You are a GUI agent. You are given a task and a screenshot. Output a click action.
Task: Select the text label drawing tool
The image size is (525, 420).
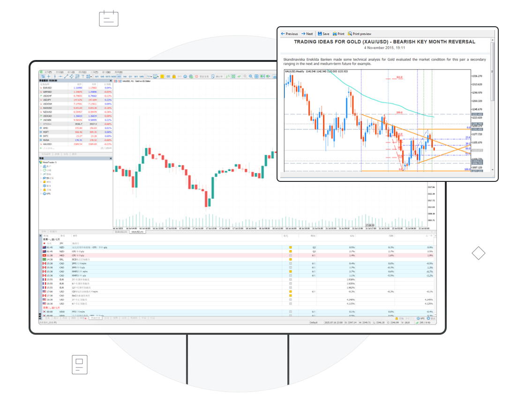point(83,76)
